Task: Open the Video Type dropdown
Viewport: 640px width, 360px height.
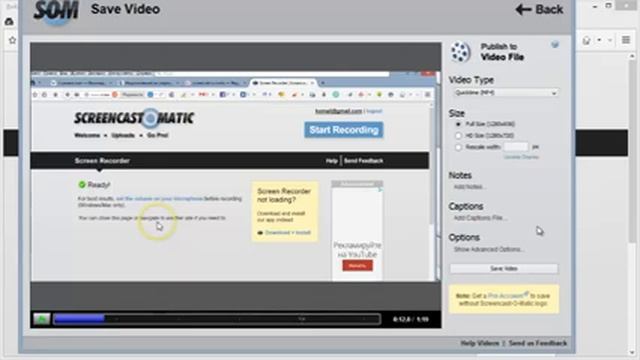Action: coord(505,93)
